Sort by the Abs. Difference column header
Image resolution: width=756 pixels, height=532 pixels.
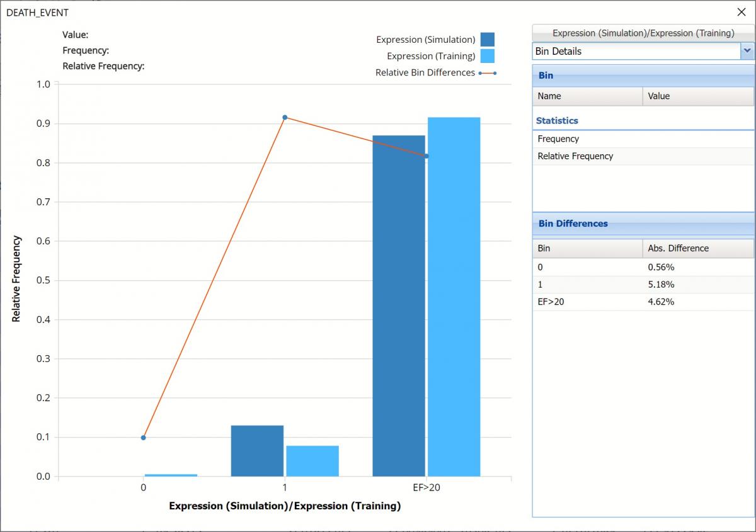tap(697, 248)
